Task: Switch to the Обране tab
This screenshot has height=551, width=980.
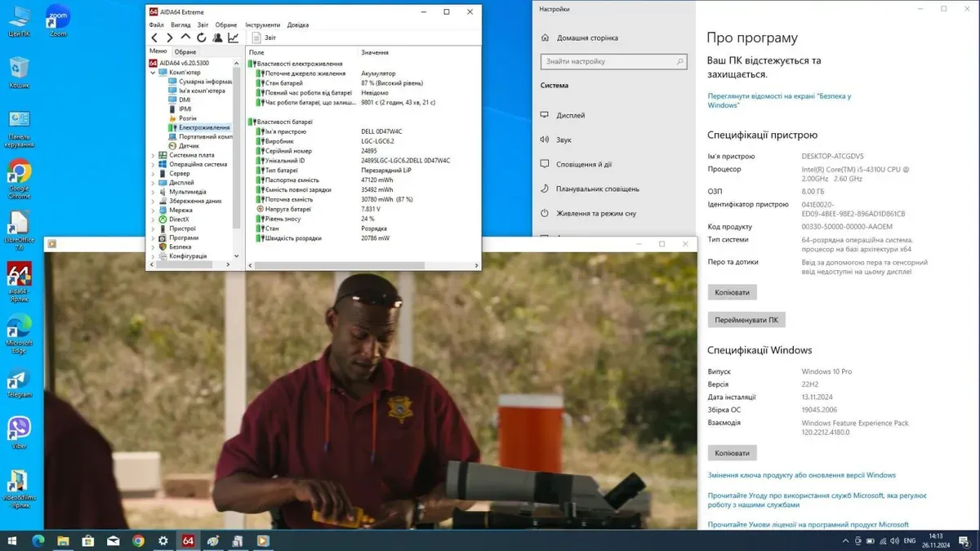Action: click(185, 51)
